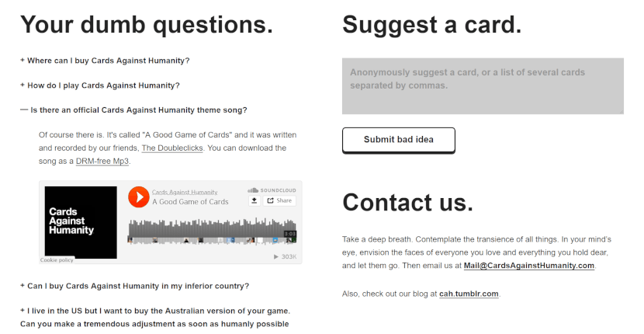
Task: Open The Doubleclicks link
Action: [172, 148]
